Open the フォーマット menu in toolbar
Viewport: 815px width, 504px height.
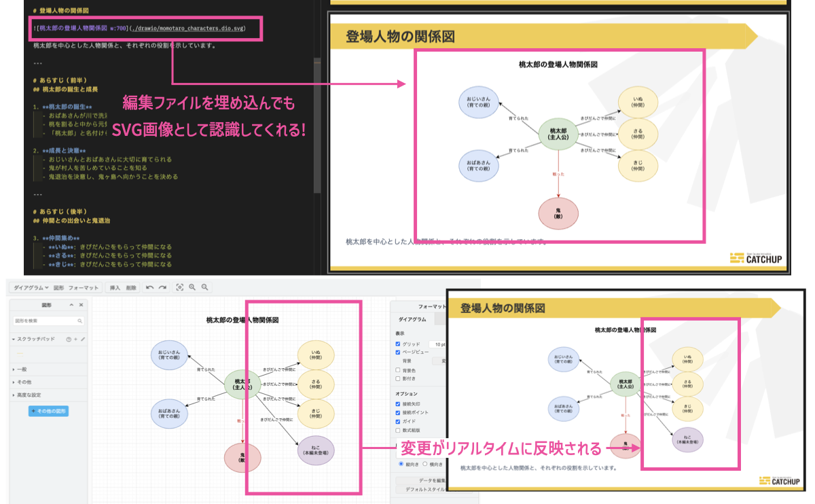pyautogui.click(x=84, y=288)
